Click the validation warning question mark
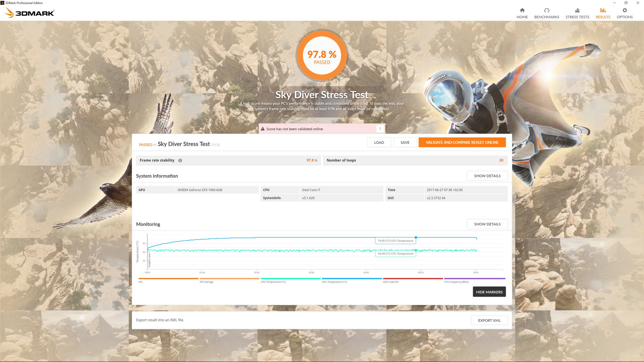 [x=380, y=129]
